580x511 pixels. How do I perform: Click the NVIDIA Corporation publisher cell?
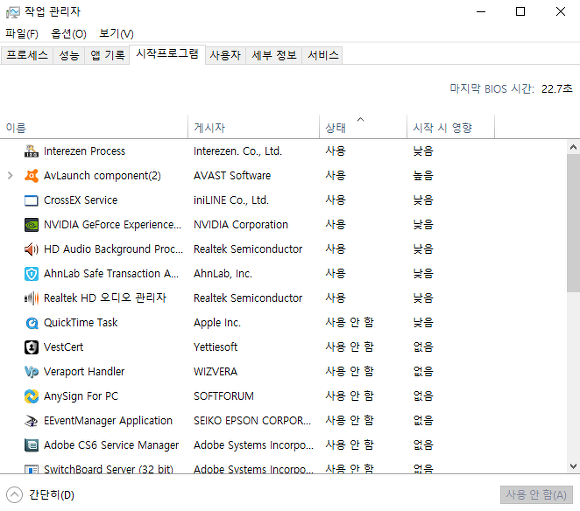pyautogui.click(x=241, y=225)
